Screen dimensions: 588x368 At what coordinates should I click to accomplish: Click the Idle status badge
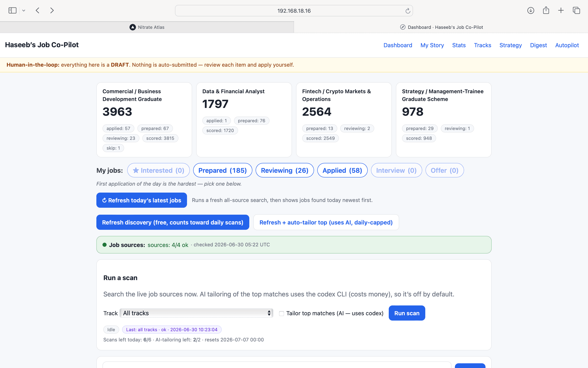(111, 330)
